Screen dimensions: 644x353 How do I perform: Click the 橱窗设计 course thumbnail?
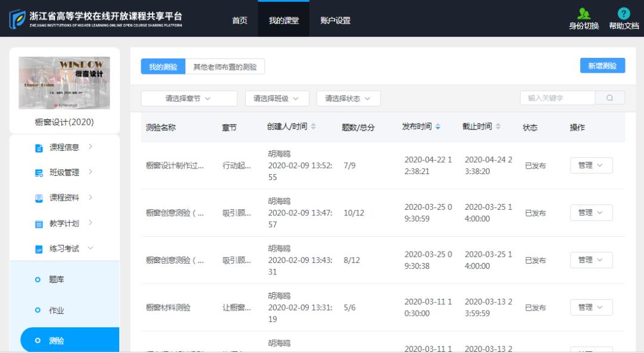64,83
